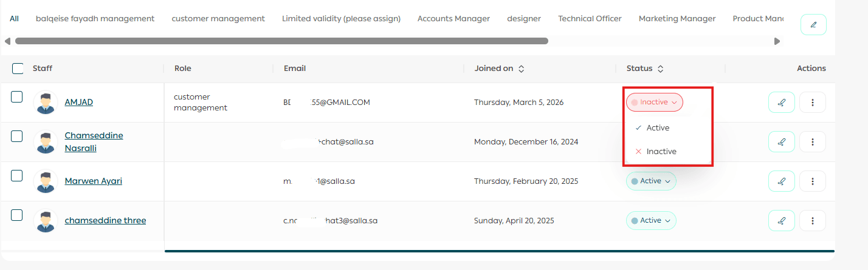Viewport: 868px width, 270px height.
Task: Sort staff by the Status column arrows
Action: click(660, 69)
